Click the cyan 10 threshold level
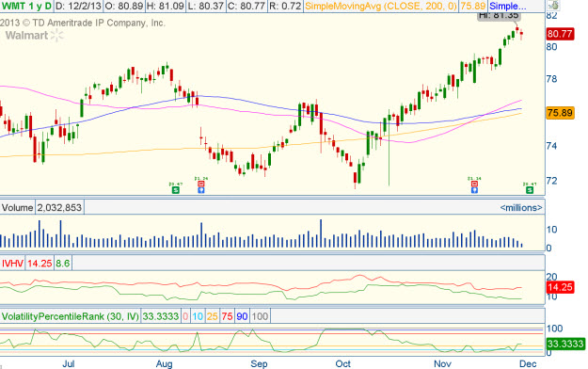This screenshot has width=588, height=369. point(198,316)
